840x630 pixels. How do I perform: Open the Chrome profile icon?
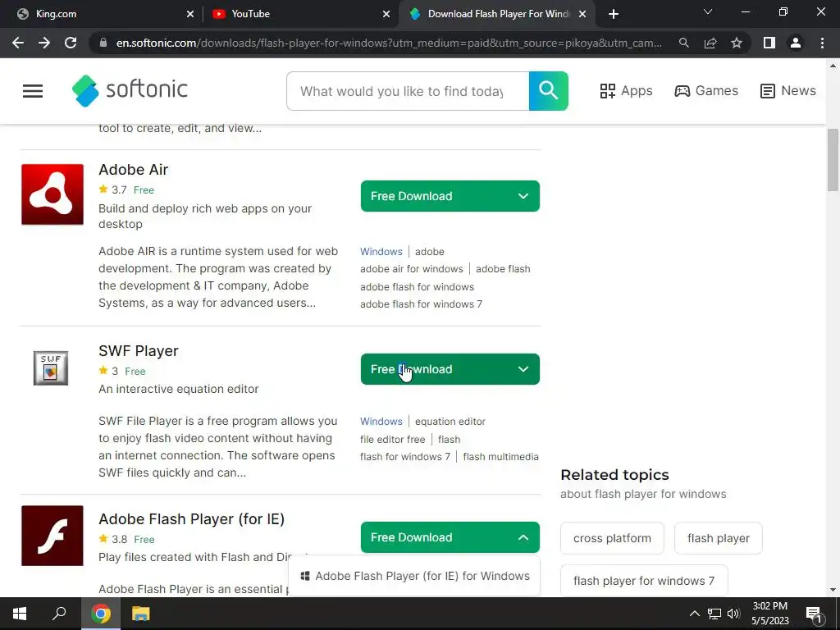pyautogui.click(x=796, y=43)
